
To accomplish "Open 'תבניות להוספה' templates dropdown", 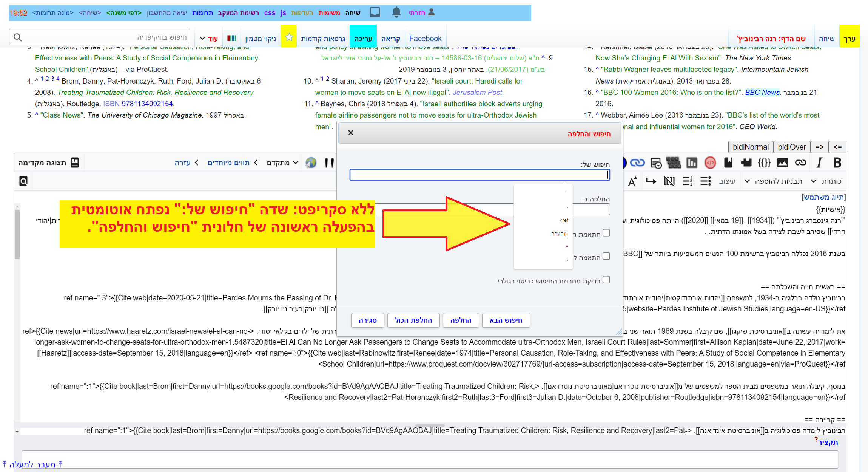I will point(773,181).
